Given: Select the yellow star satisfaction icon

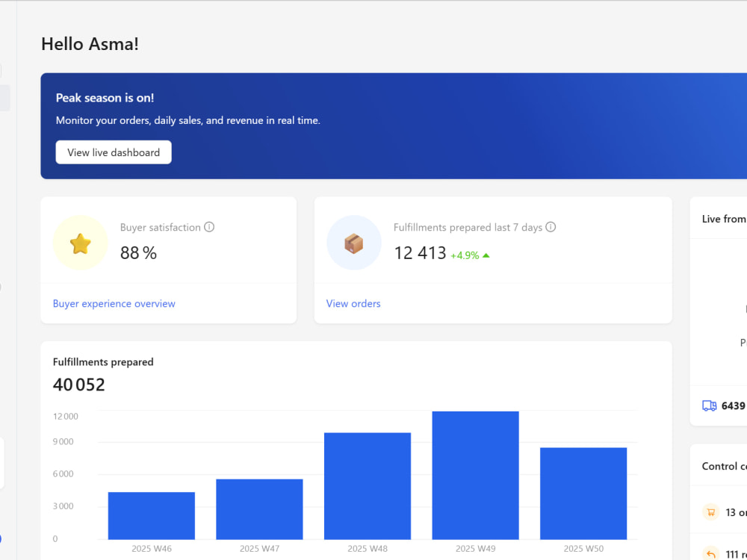Looking at the screenshot, I should click(81, 243).
